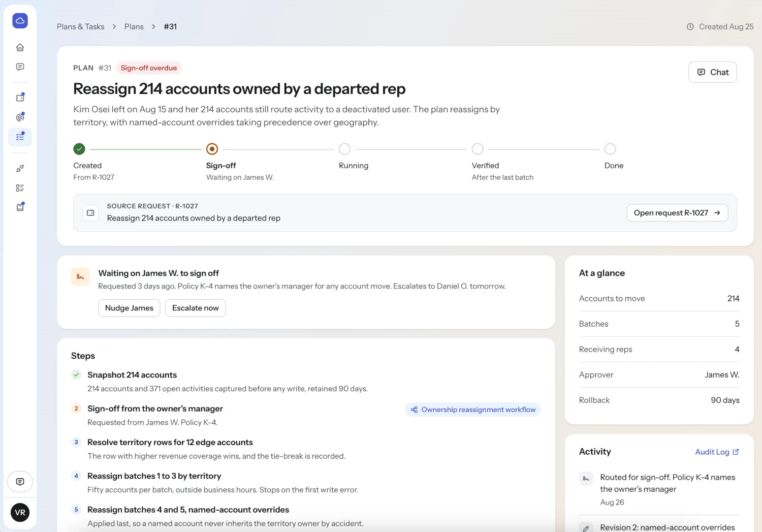Click "Reassign batches 1 to 3 by territory"
The height and width of the screenshot is (532, 762).
pos(154,476)
